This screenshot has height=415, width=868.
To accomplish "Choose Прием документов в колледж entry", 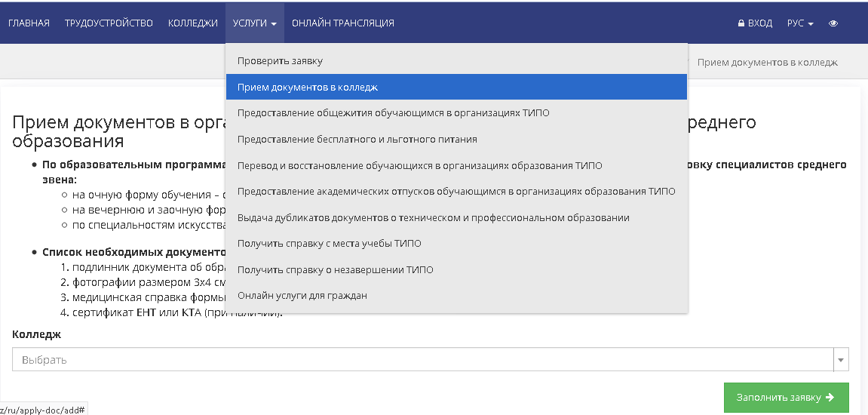I will (x=308, y=88).
